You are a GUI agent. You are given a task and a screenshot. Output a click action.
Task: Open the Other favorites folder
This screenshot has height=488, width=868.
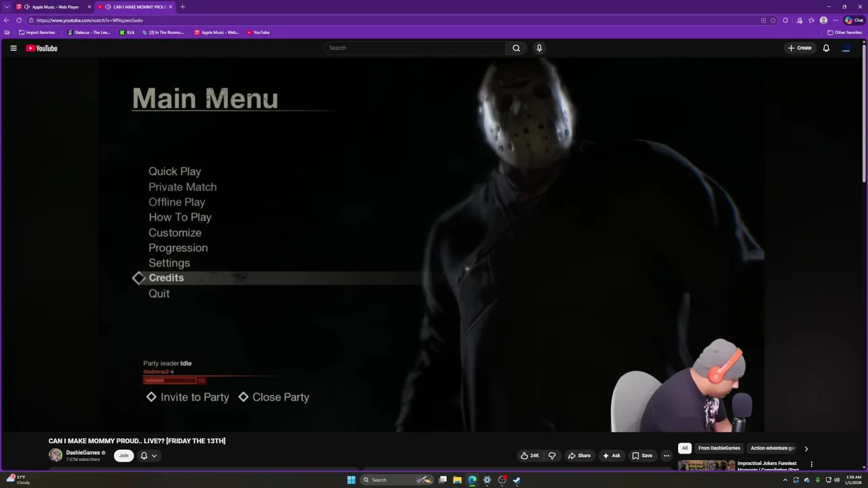pyautogui.click(x=844, y=33)
